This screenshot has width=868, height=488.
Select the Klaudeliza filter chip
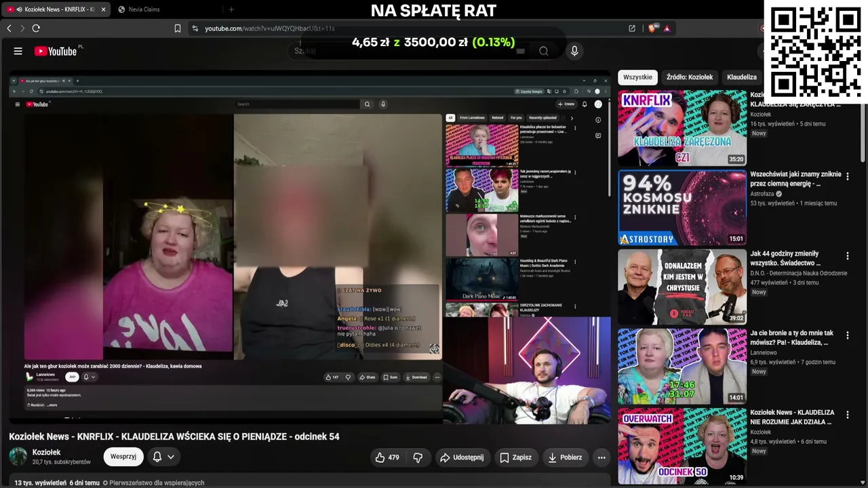742,77
